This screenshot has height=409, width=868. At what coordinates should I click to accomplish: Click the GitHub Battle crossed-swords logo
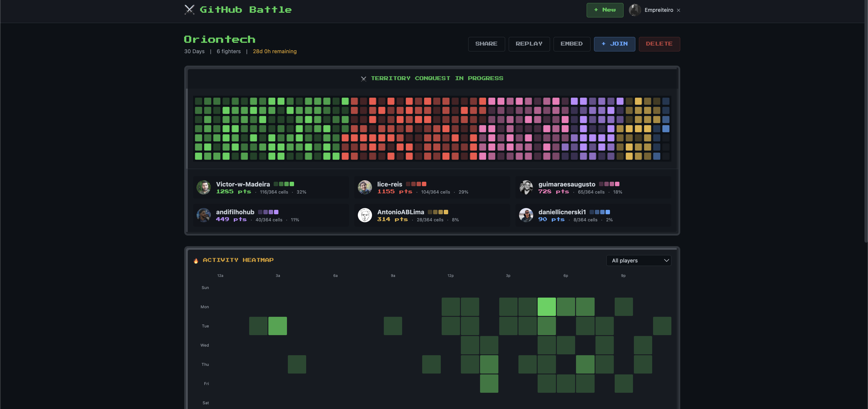click(189, 10)
